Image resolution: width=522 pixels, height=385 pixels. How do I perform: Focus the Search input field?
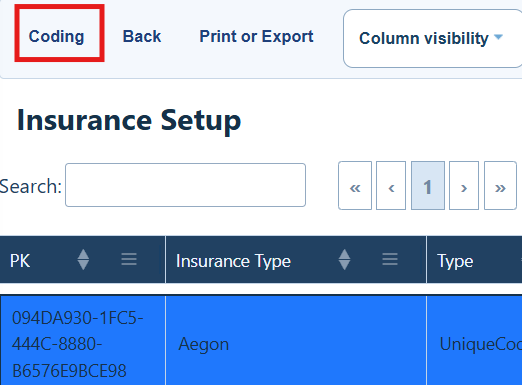[185, 185]
